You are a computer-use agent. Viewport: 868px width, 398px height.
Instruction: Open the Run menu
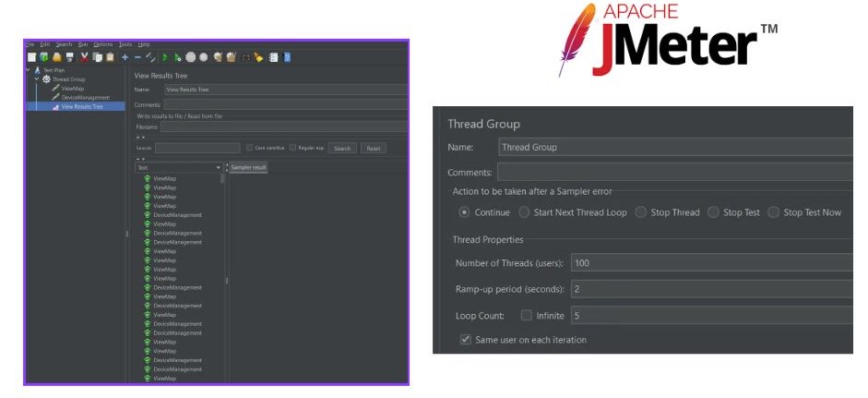click(83, 44)
